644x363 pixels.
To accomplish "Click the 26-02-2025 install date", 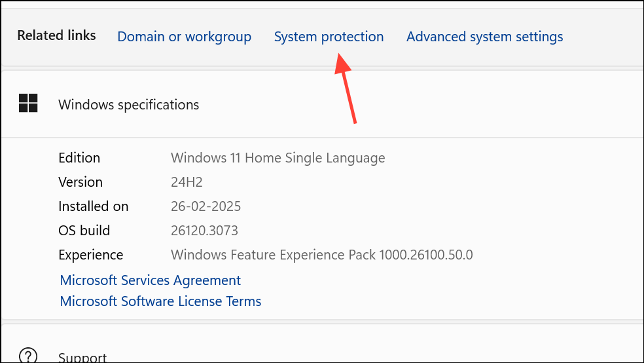I will point(206,206).
